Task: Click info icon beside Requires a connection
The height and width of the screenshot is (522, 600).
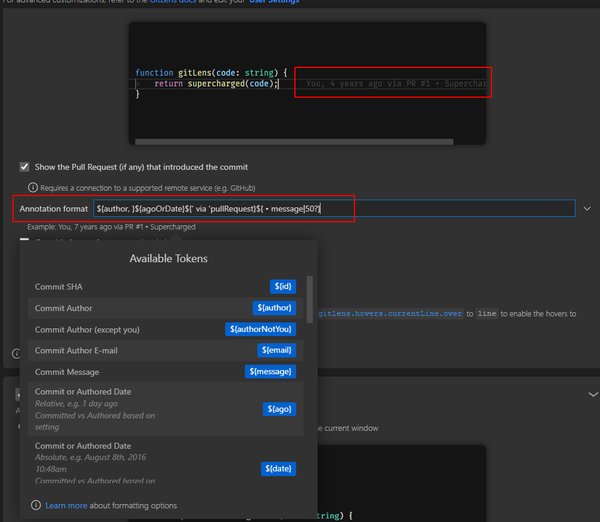Action: pyautogui.click(x=33, y=188)
